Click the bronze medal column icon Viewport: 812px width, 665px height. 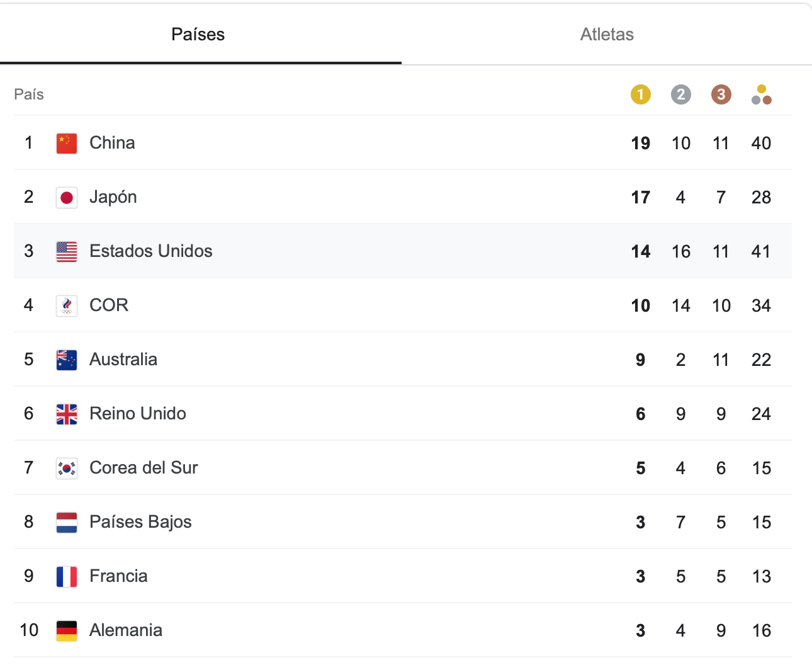(x=721, y=94)
